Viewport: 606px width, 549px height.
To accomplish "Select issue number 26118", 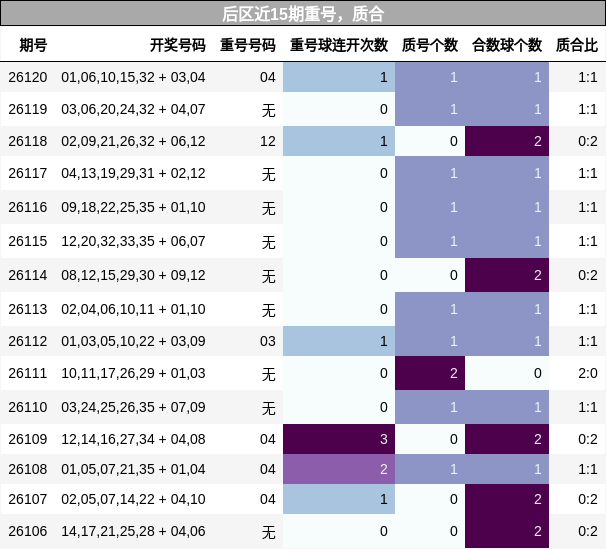I will point(28,141).
